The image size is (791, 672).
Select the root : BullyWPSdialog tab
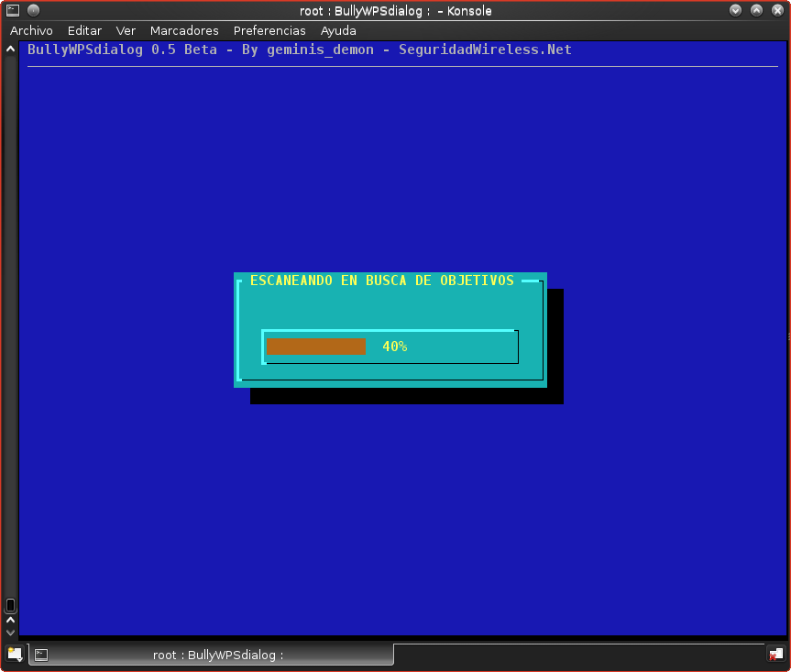[217, 655]
